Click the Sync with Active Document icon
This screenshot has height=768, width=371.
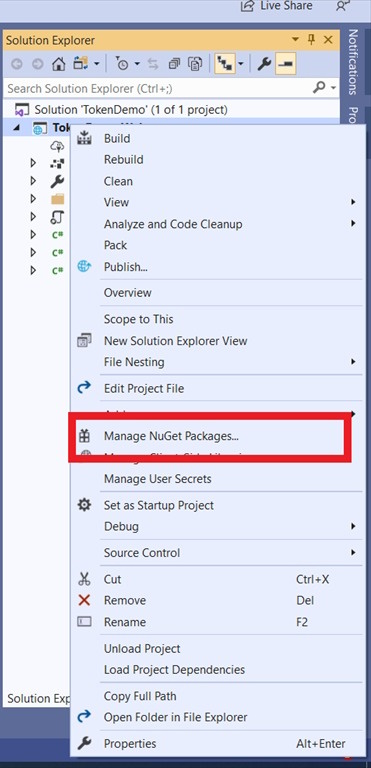[153, 64]
